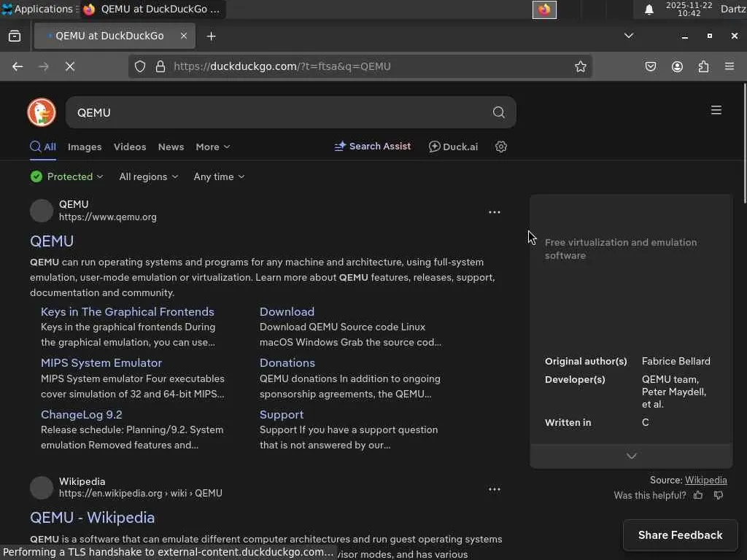Select QEMU at DuckDuckGo taskbar window button
Image resolution: width=747 pixels, height=560 pixels.
tap(152, 9)
